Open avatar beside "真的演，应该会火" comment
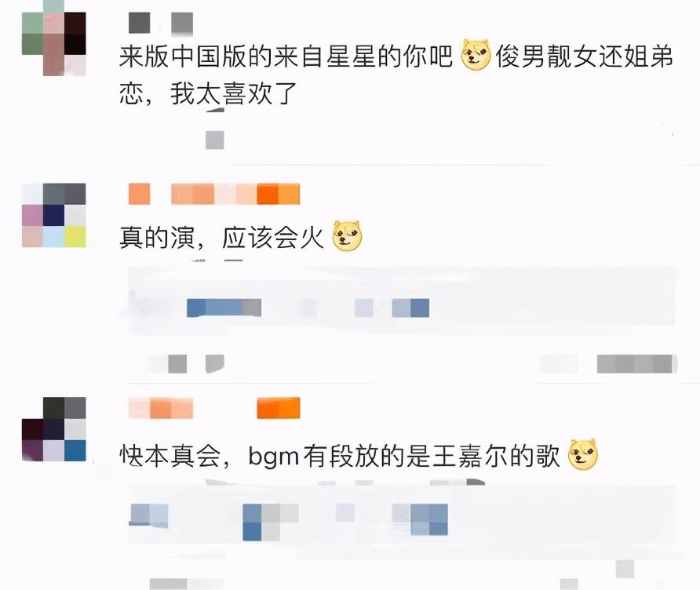The image size is (700, 590). [x=53, y=215]
